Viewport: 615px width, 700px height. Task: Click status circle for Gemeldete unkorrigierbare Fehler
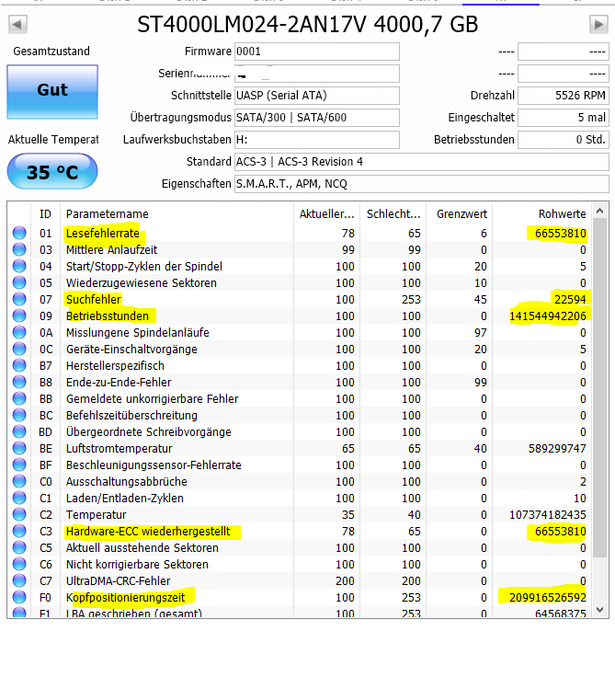[x=19, y=398]
